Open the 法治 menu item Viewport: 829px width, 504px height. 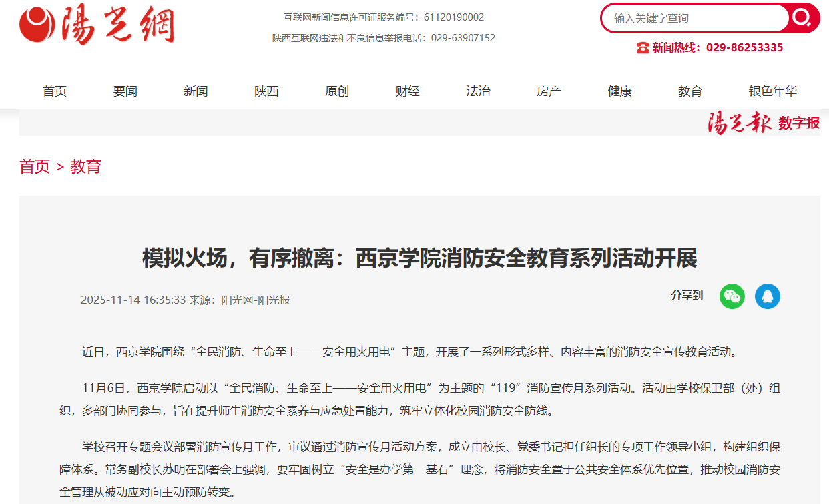point(478,91)
